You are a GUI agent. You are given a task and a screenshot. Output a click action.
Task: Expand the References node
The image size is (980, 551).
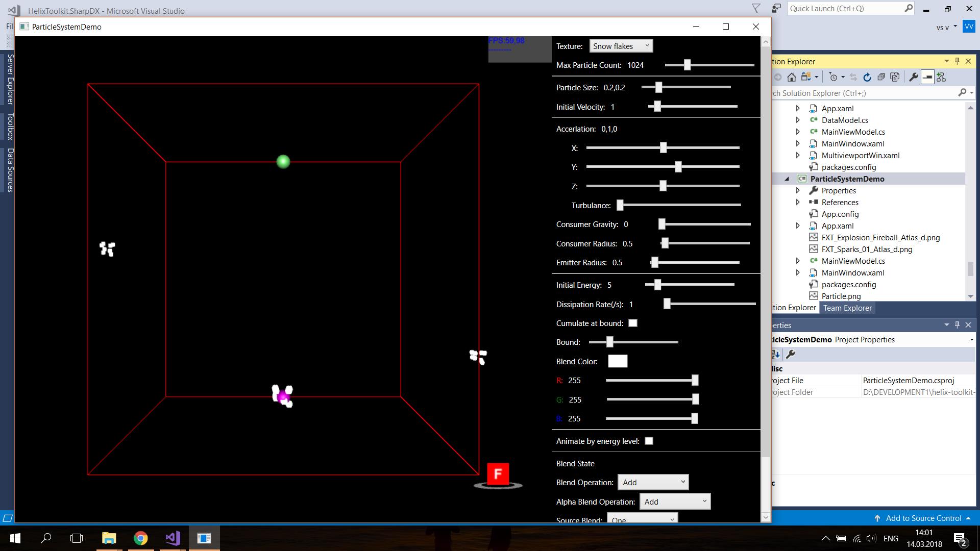798,202
